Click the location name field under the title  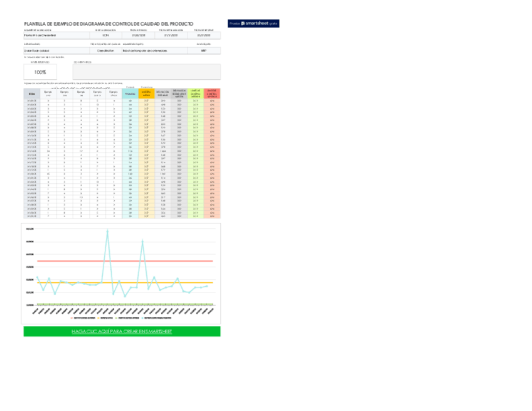coord(56,36)
